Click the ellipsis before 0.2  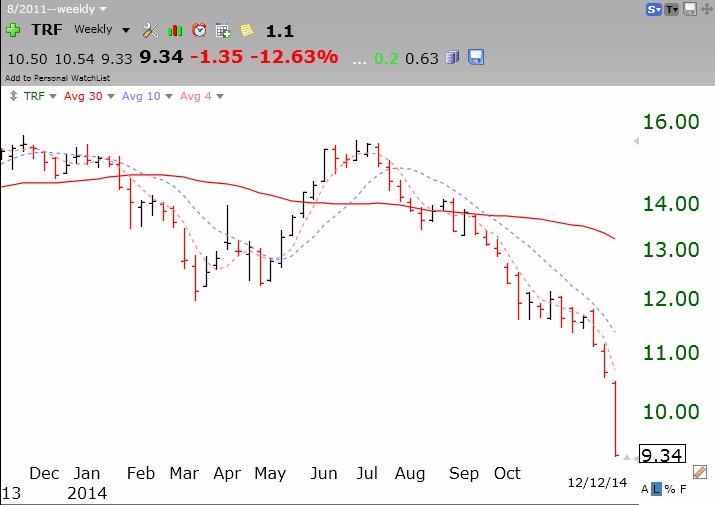point(359,62)
